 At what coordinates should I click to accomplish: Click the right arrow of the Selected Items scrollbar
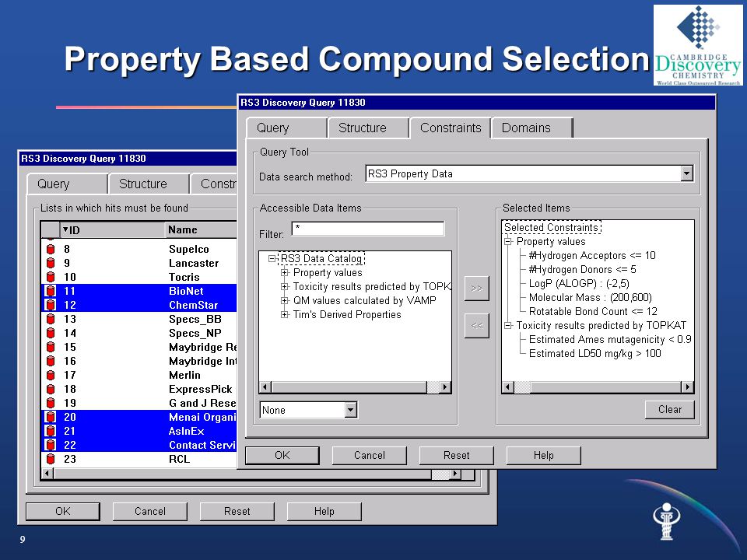(x=687, y=387)
